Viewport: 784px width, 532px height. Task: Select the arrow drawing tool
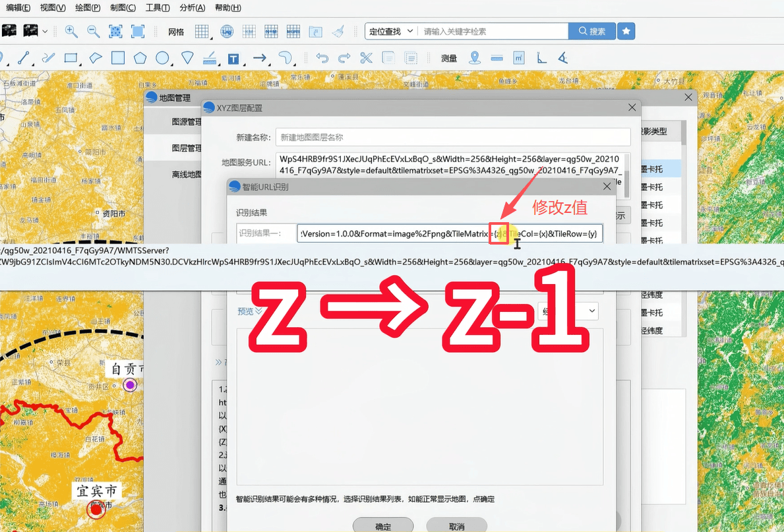coord(260,58)
